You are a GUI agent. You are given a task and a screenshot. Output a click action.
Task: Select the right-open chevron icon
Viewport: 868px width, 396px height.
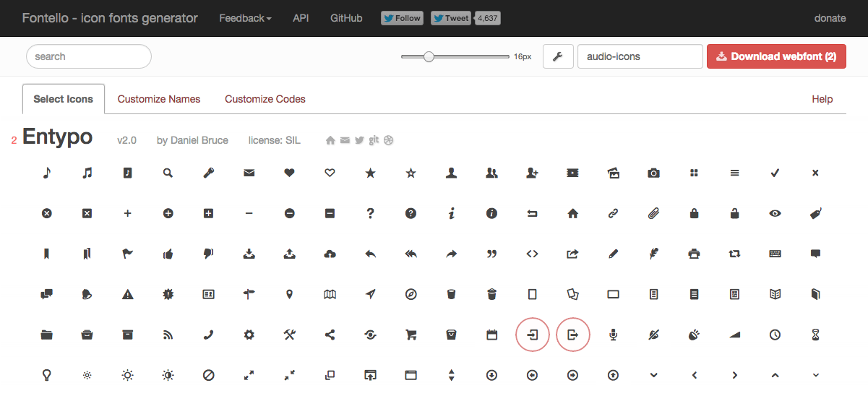(735, 375)
